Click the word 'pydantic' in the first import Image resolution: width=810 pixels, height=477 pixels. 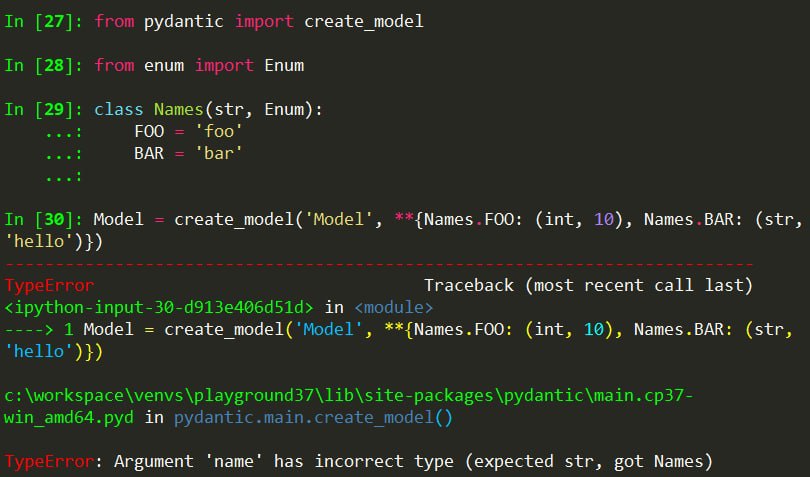click(x=183, y=22)
